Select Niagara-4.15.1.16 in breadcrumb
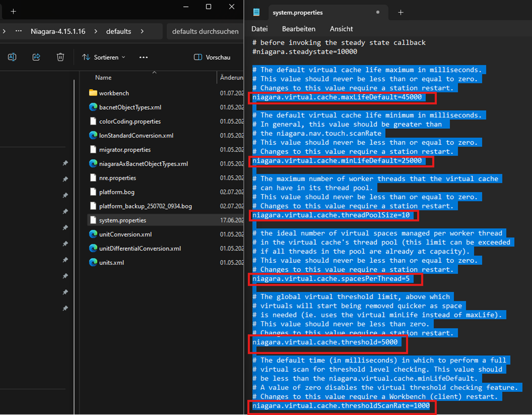532x415 pixels. [58, 31]
